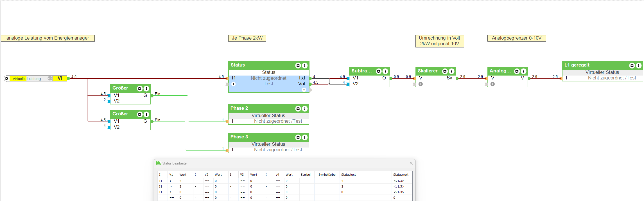Add output with plus under Val on Status
Viewport: 644px width, 201px height.
[304, 90]
